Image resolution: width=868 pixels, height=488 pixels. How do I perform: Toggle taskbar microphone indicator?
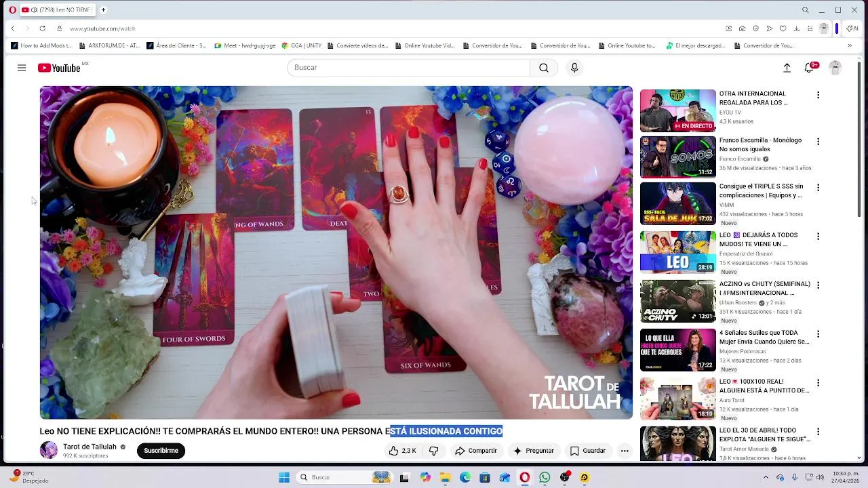(x=795, y=478)
